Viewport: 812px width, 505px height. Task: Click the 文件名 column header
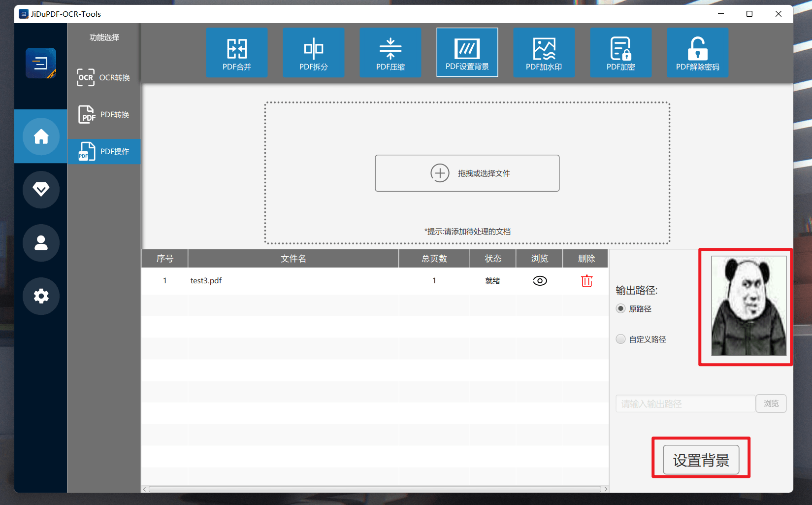(x=293, y=259)
